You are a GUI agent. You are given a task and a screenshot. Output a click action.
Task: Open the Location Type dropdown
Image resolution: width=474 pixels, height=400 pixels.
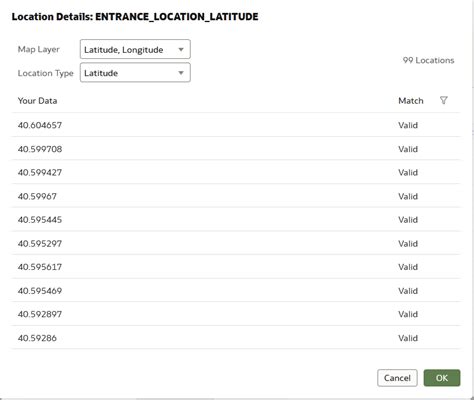pos(135,73)
